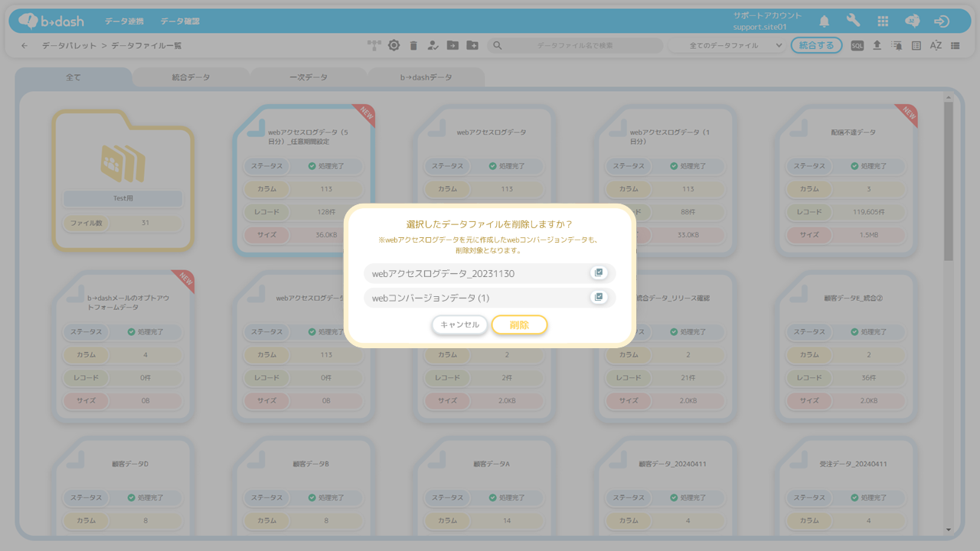Viewport: 980px width, 551px height.
Task: Click the user permission check icon
Action: pos(433,46)
